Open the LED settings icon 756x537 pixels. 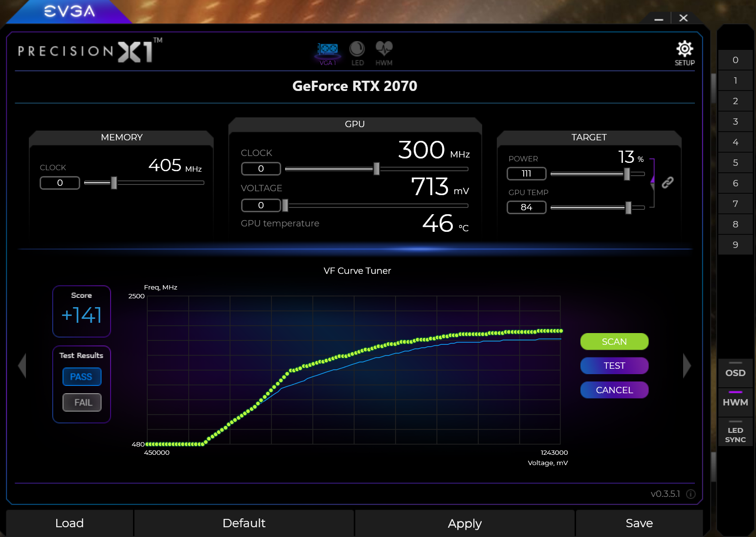tap(357, 53)
